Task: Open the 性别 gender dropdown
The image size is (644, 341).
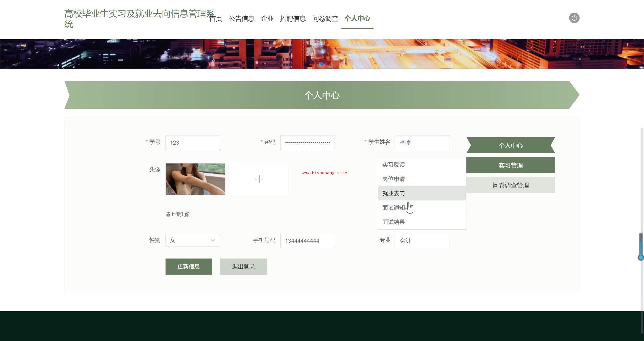Action: (192, 240)
